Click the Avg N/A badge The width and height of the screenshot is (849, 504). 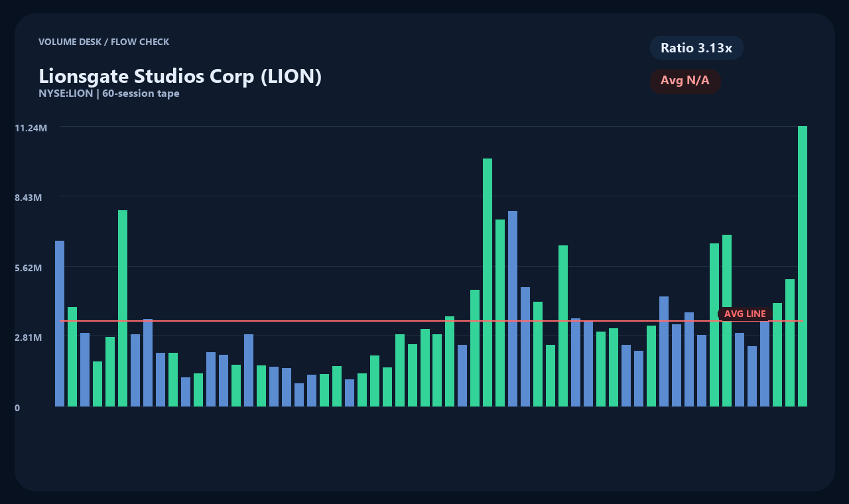click(685, 81)
